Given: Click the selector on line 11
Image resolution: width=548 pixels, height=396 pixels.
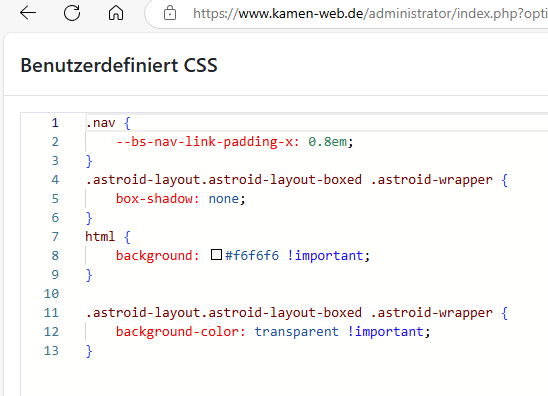Looking at the screenshot, I should pyautogui.click(x=289, y=313).
